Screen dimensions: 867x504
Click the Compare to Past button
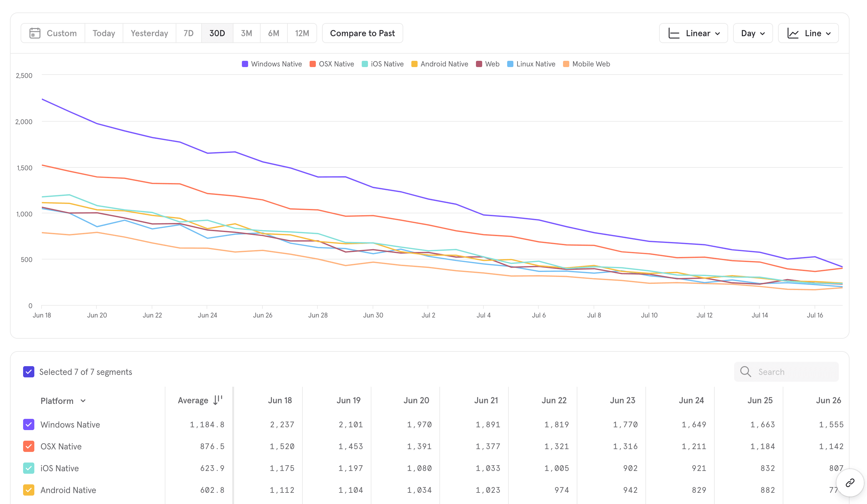[x=362, y=33]
